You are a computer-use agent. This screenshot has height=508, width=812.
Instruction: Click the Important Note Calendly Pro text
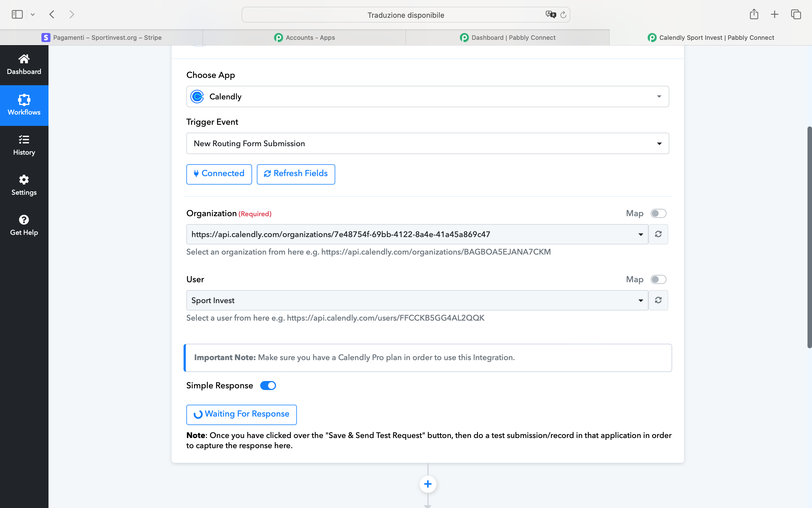pos(354,358)
